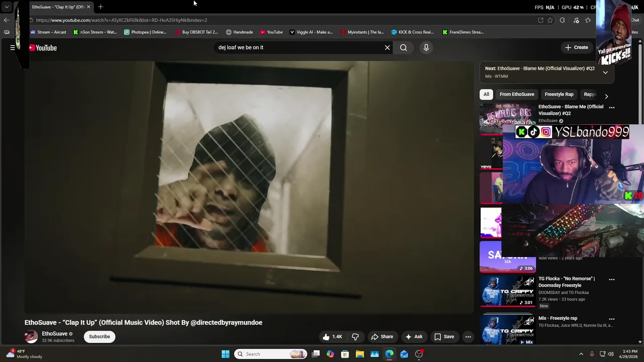Show hidden system tray icons
Image resolution: width=644 pixels, height=362 pixels.
click(581, 354)
